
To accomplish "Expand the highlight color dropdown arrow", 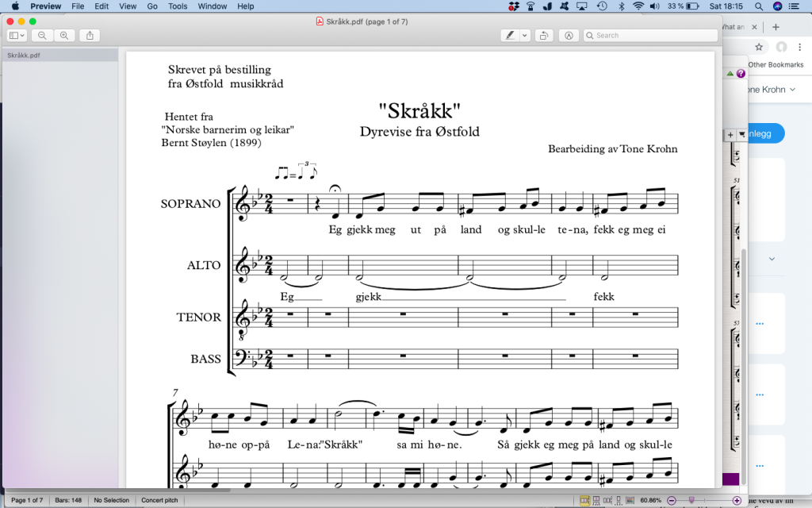I will 525,36.
